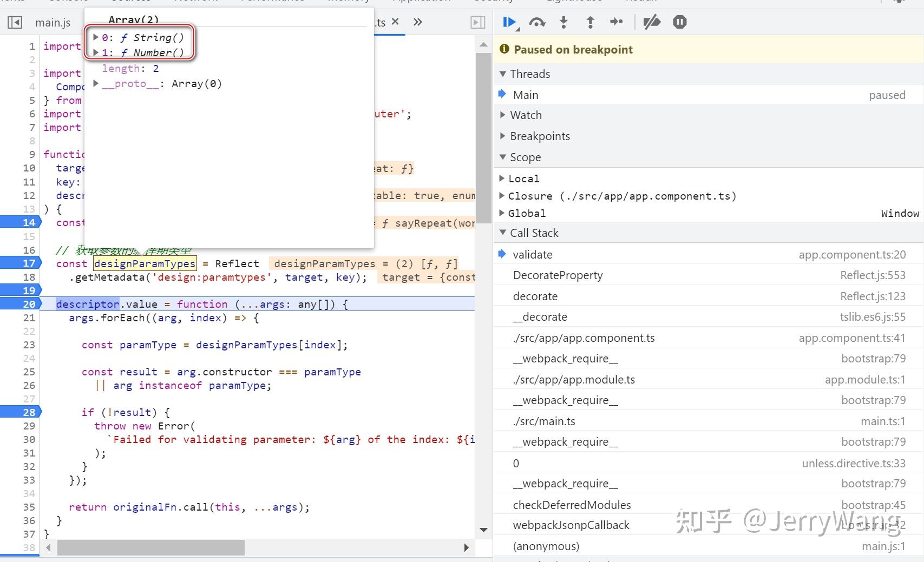Toggle Deactivate breakpoints icon
The height and width of the screenshot is (562, 924).
click(x=652, y=22)
